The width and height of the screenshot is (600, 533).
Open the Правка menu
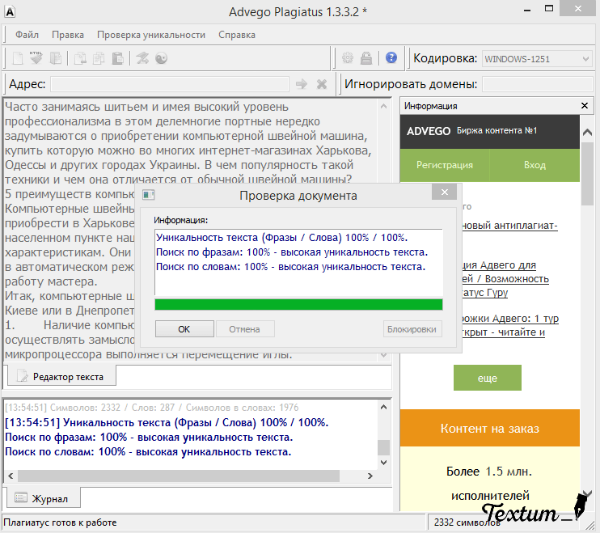(x=68, y=35)
